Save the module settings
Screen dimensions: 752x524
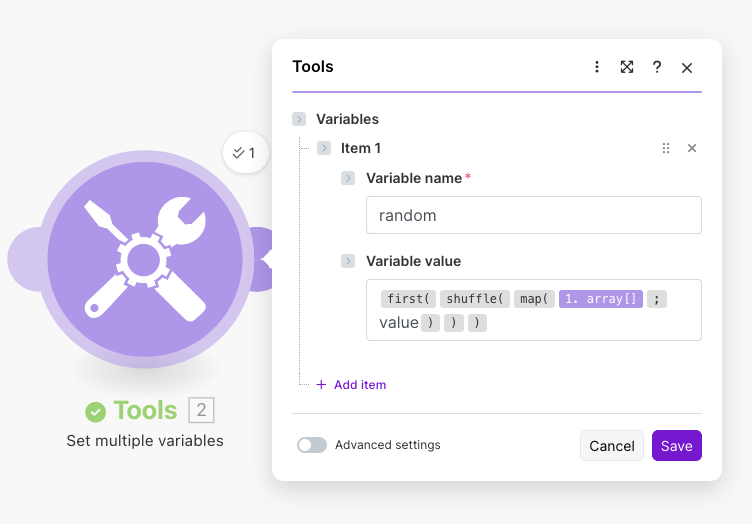[676, 446]
